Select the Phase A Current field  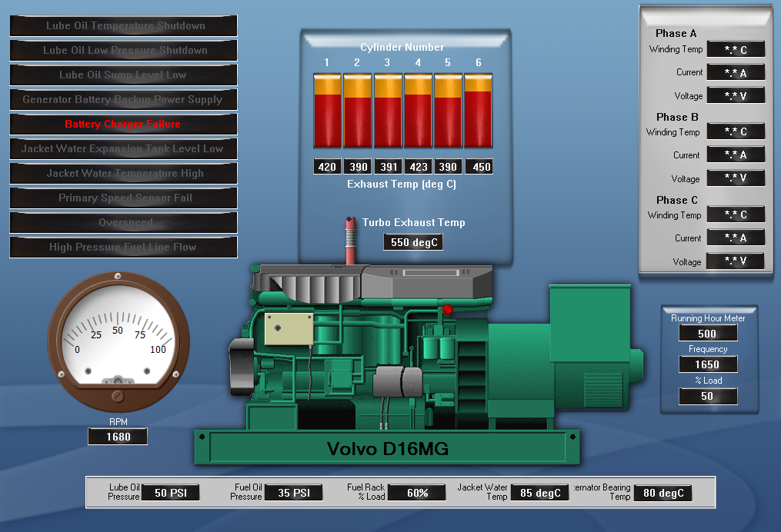pos(736,73)
